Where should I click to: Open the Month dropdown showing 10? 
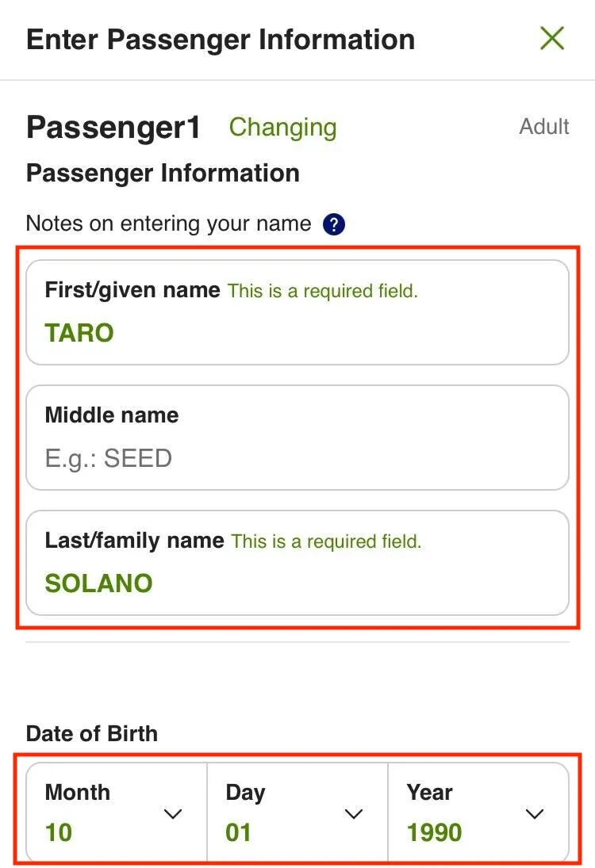pos(117,813)
